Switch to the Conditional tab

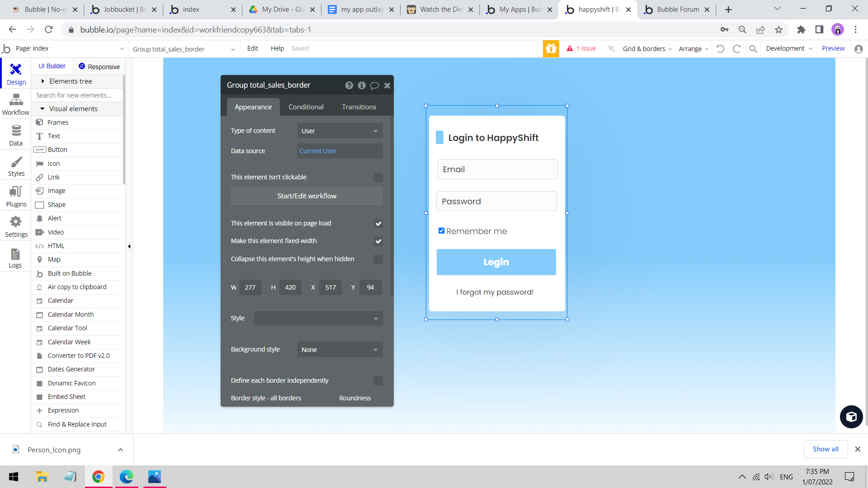pos(306,107)
